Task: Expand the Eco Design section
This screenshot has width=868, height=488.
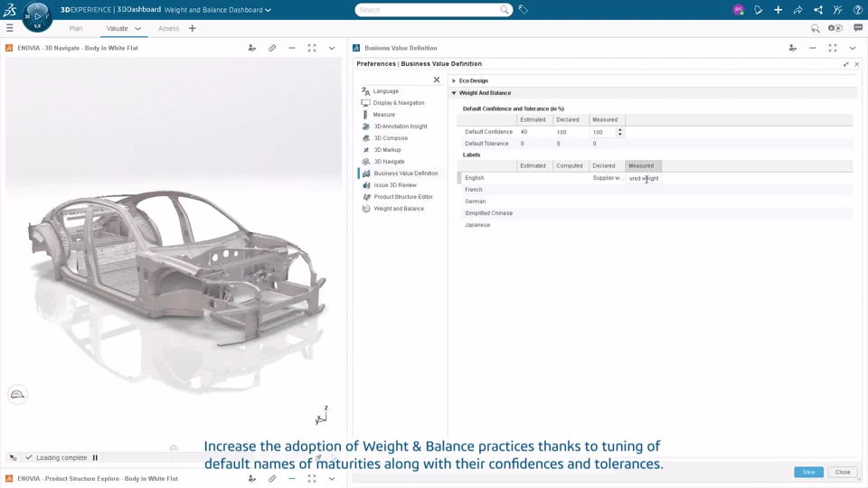Action: 454,80
